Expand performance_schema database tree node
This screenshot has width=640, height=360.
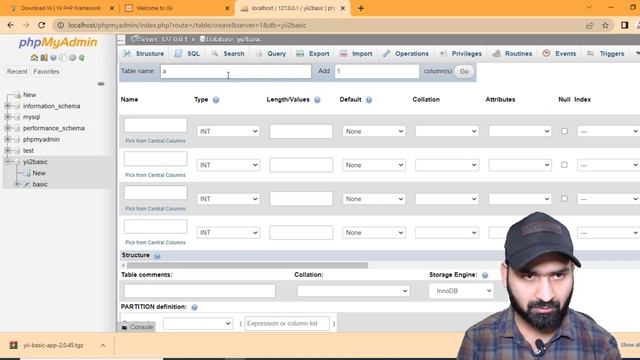click(8, 128)
